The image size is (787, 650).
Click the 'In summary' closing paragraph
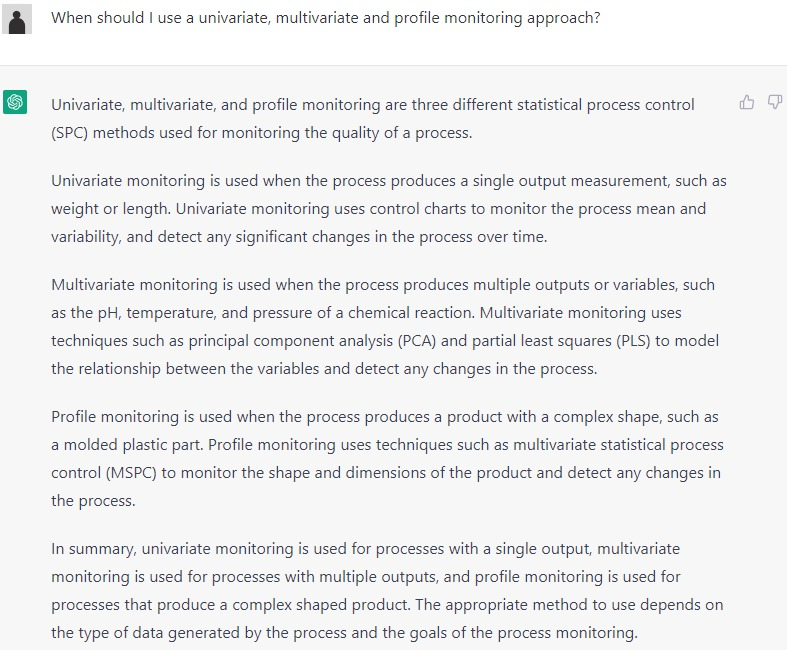pyautogui.click(x=387, y=590)
